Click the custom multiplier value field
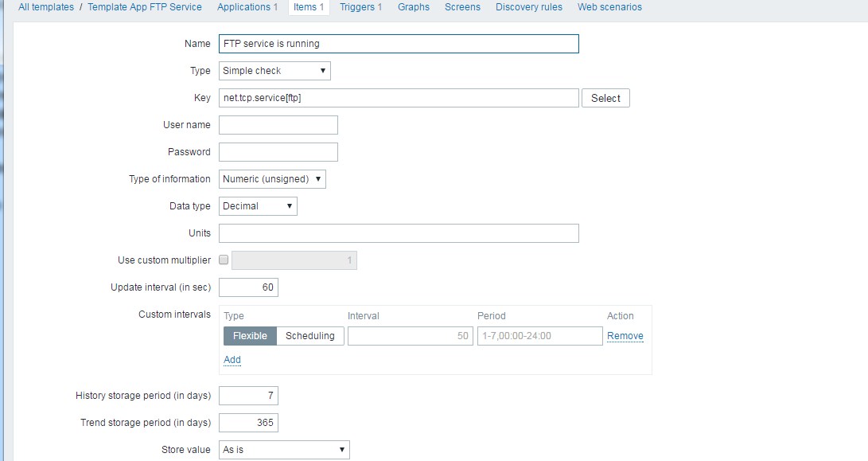Screen dimensions: 868x461 [294, 260]
